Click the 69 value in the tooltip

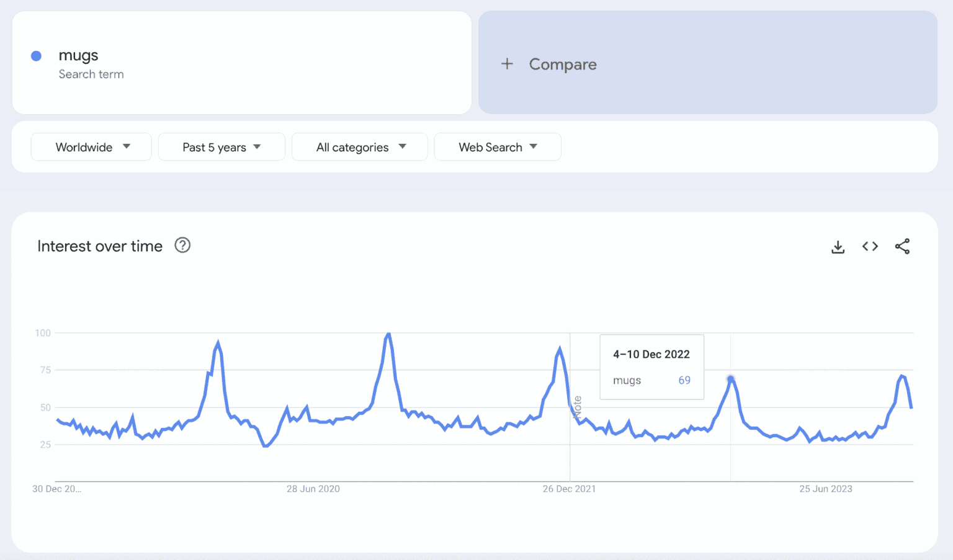684,380
